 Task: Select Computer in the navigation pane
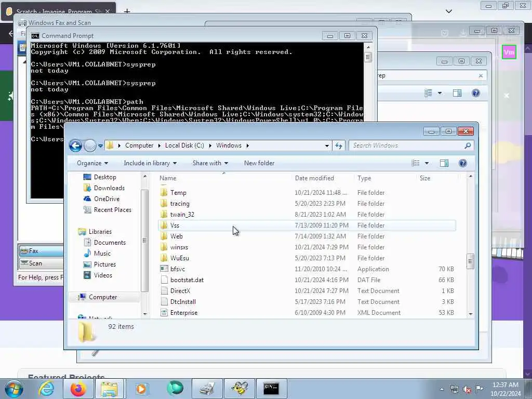pyautogui.click(x=103, y=297)
